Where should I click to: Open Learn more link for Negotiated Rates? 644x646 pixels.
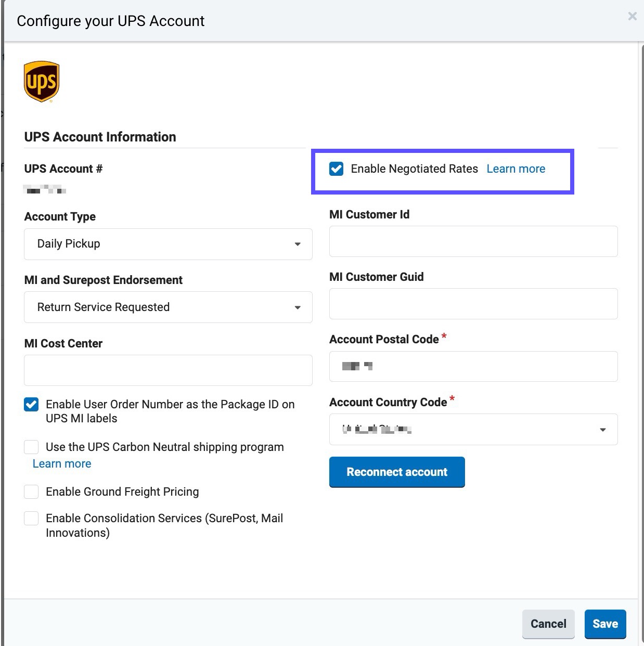click(x=516, y=169)
